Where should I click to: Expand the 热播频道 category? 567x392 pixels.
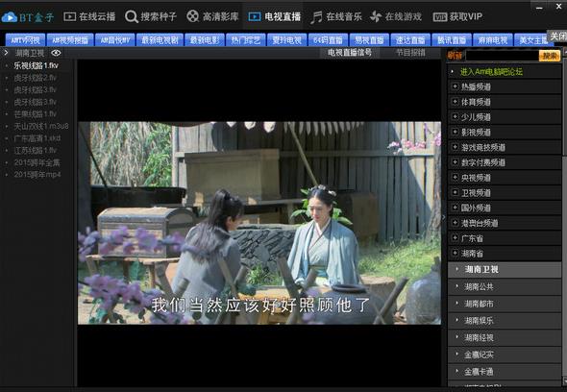pyautogui.click(x=505, y=86)
